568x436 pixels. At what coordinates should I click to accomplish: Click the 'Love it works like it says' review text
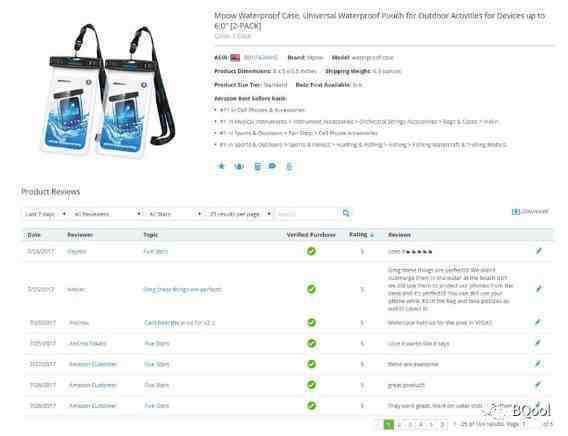click(418, 343)
